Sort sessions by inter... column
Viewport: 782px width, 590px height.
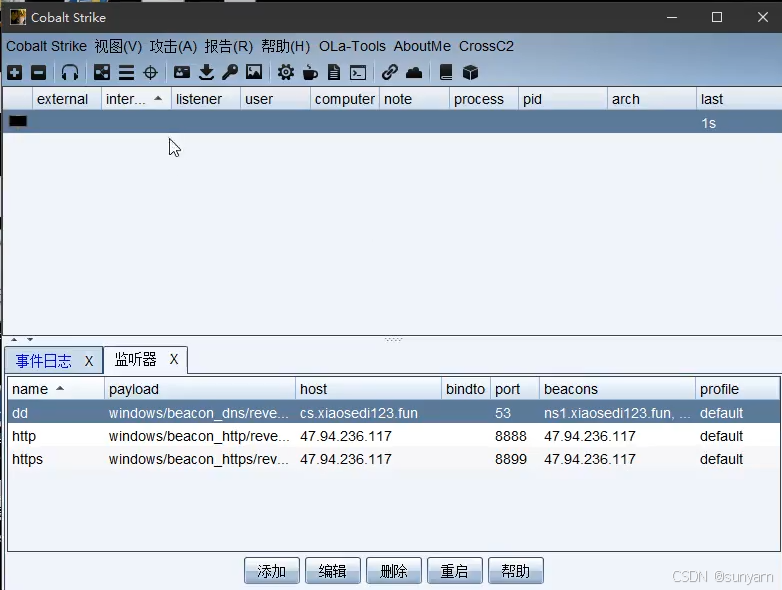point(136,99)
